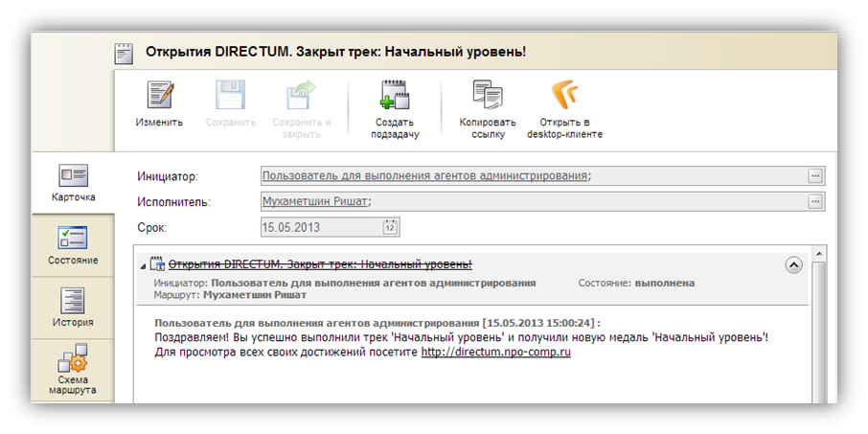This screenshot has width=868, height=434.
Task: Open the История tab
Action: tap(73, 308)
